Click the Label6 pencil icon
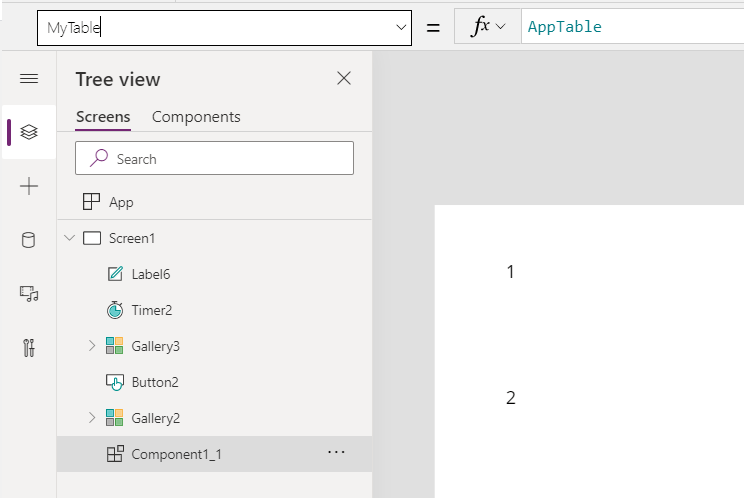This screenshot has width=744, height=498. [115, 274]
